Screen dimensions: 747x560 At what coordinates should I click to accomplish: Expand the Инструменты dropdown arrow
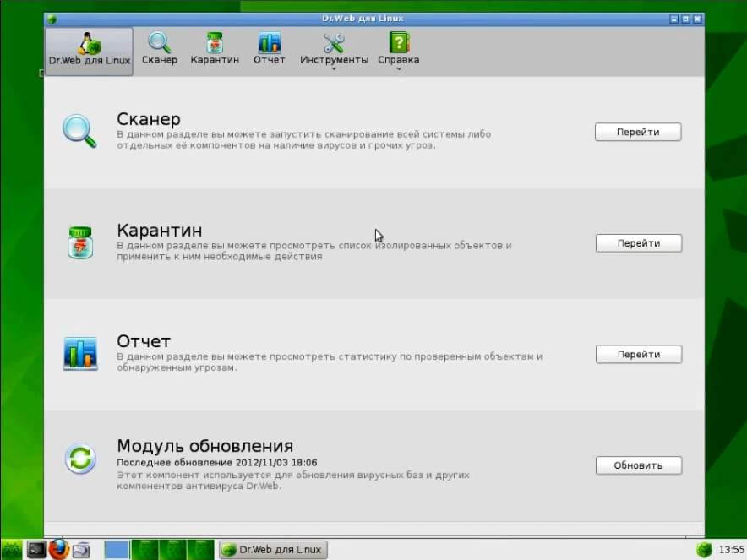point(334,69)
